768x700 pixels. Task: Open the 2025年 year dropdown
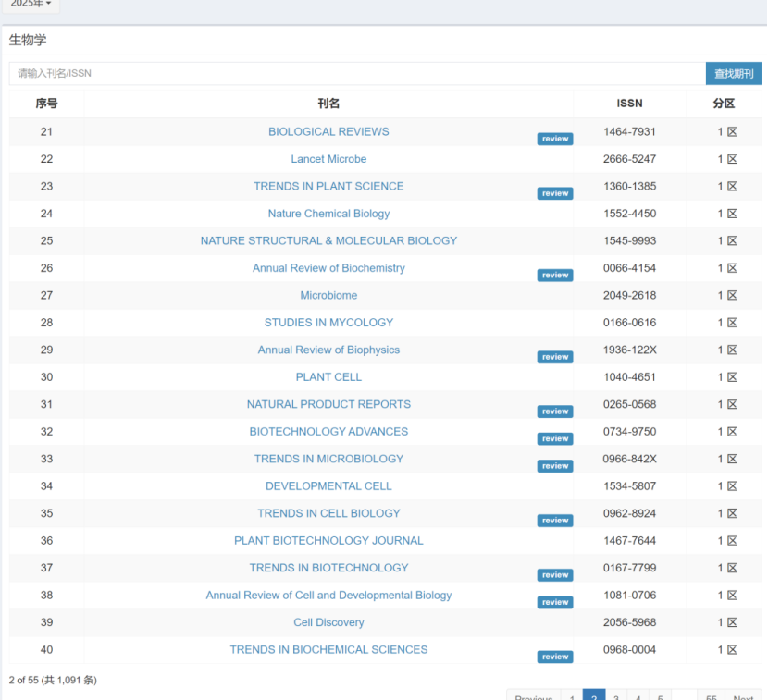(x=31, y=5)
